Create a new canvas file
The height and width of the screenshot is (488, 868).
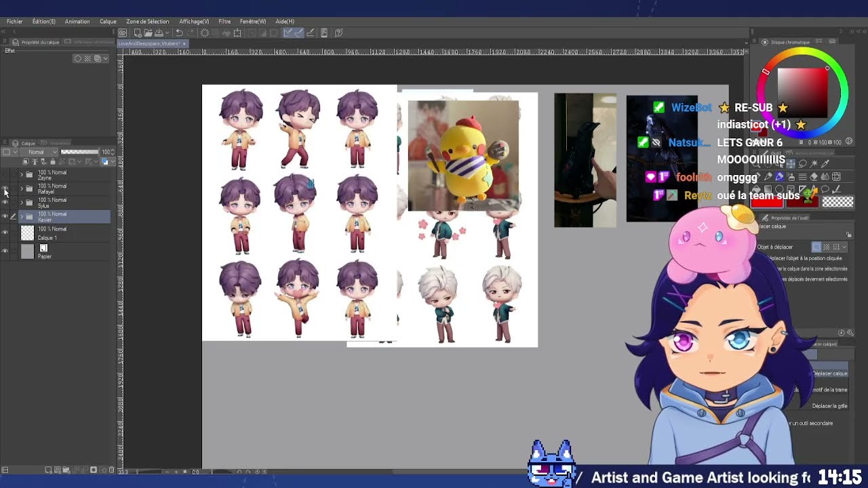[138, 33]
